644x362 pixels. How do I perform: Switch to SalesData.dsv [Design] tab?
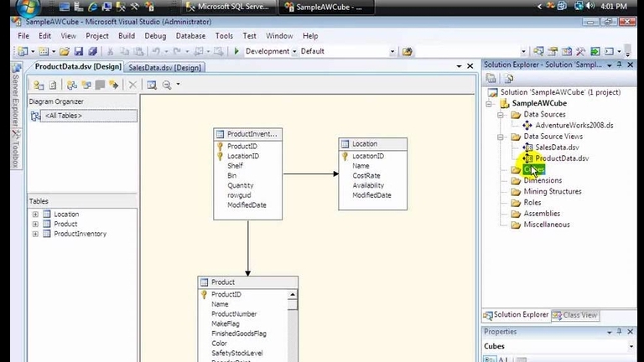(164, 68)
